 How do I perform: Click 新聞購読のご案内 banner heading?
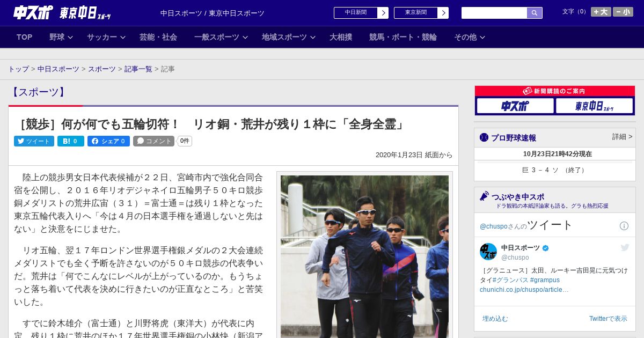point(554,91)
